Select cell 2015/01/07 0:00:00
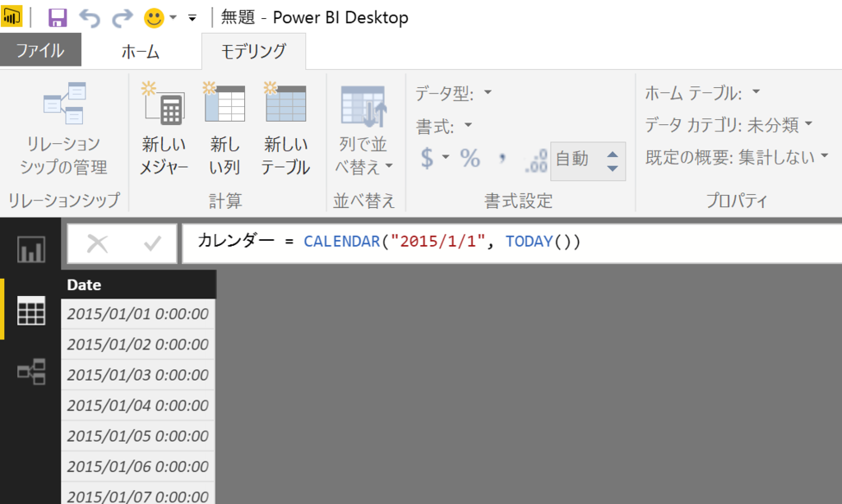The image size is (842, 504). click(138, 494)
